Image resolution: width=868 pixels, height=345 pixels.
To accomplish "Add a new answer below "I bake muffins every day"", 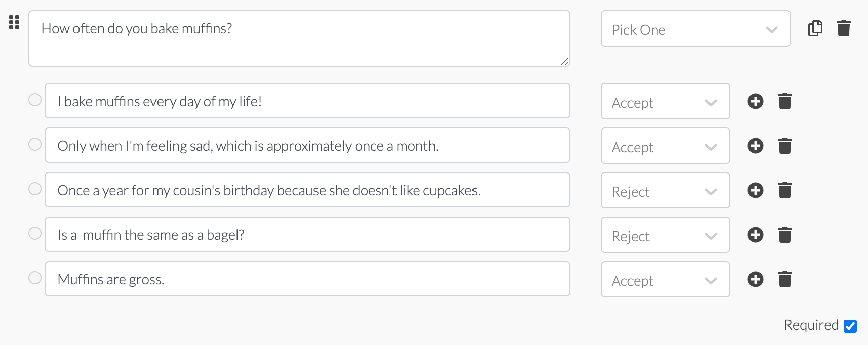I will (755, 101).
